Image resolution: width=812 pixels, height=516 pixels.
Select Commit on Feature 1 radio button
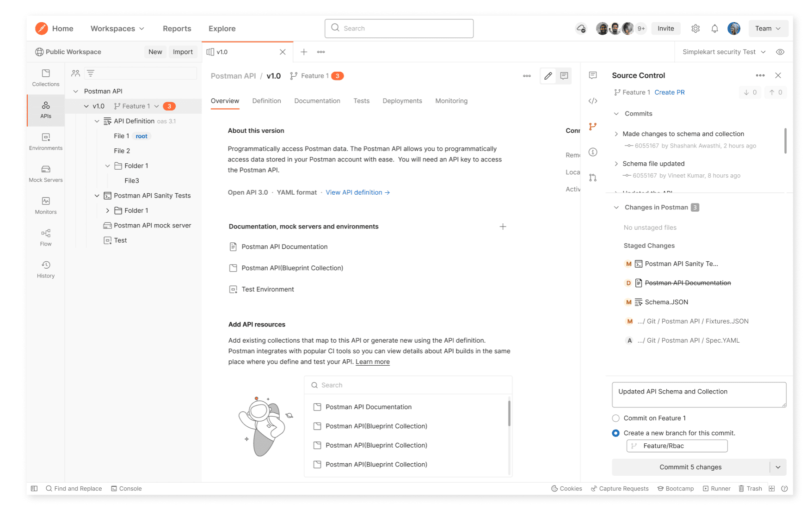tap(615, 418)
